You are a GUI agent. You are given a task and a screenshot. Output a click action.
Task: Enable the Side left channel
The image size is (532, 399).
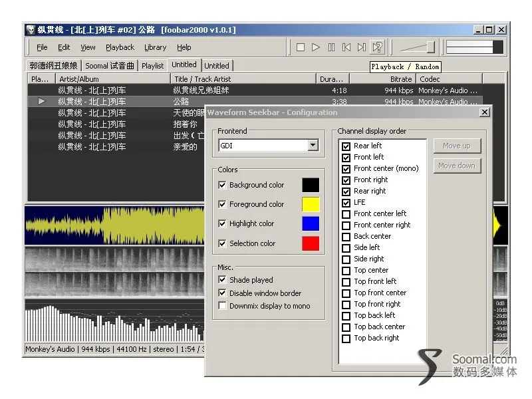[346, 248]
